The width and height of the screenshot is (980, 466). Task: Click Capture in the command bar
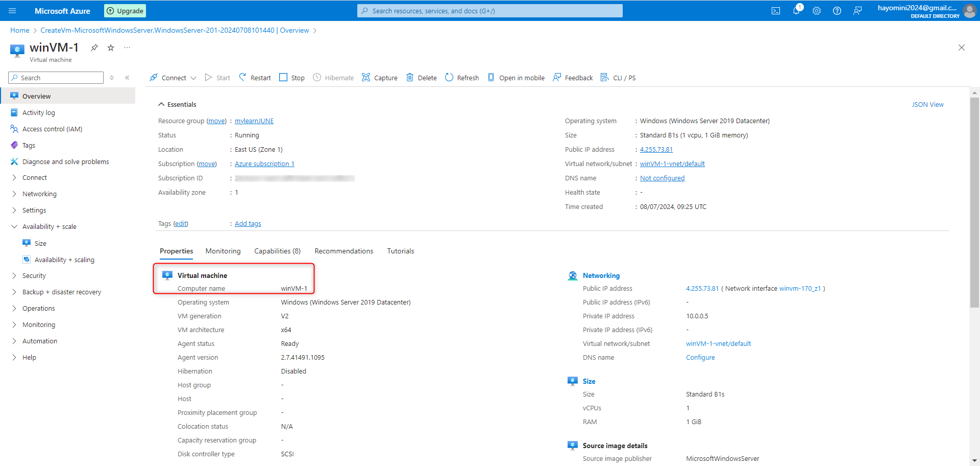(x=380, y=78)
